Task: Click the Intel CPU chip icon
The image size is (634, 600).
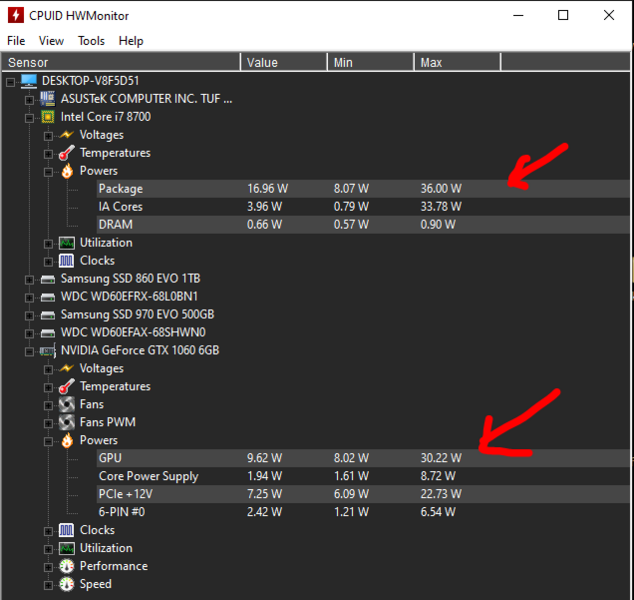Action: pos(48,117)
